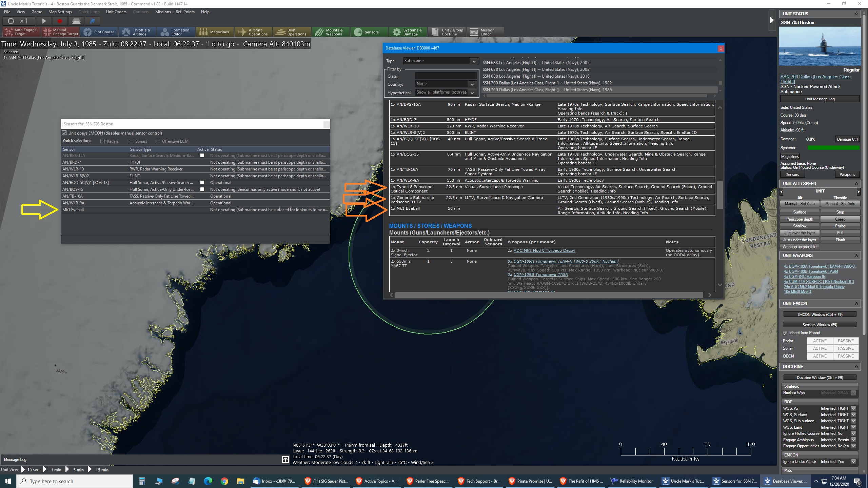Collapse the UNIT WEAPONS panel

[856, 256]
